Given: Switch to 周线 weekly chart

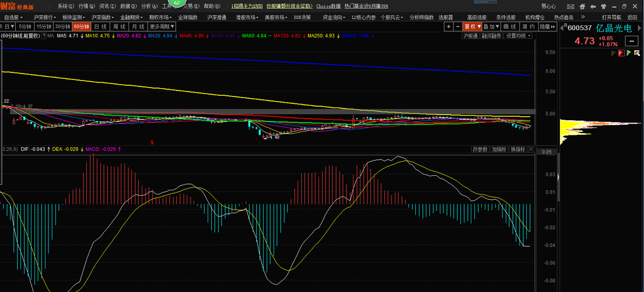Looking at the screenshot, I should tap(119, 26).
